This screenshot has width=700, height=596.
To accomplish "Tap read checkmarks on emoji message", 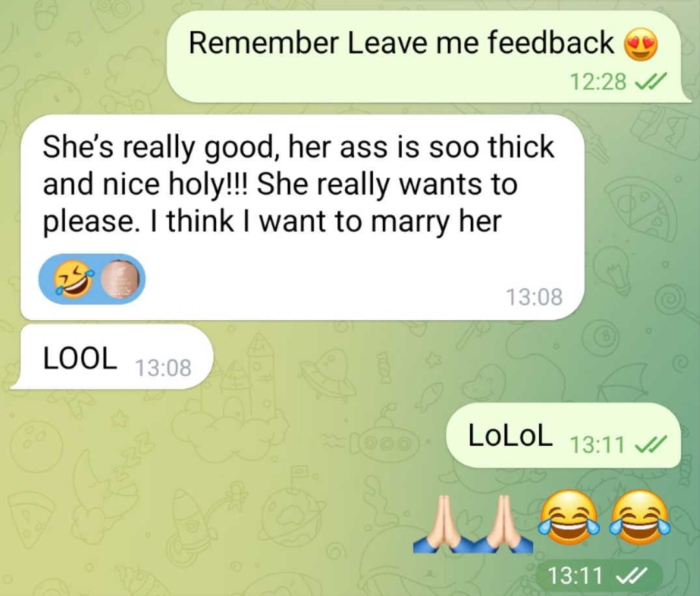I will [x=631, y=575].
